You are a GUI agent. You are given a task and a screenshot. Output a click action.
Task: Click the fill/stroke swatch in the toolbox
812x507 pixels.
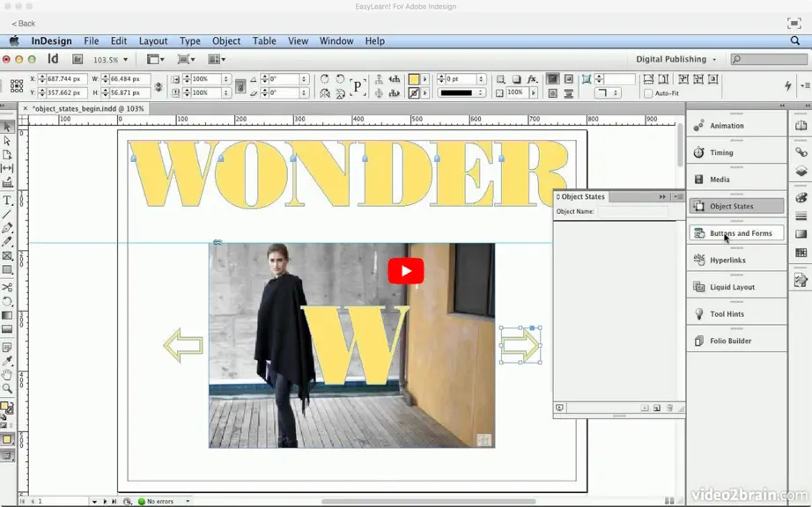point(7,408)
